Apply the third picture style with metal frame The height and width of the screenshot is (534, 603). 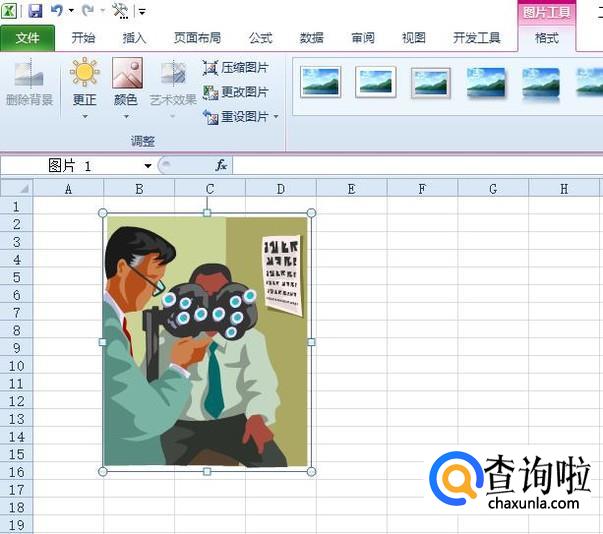pos(431,82)
